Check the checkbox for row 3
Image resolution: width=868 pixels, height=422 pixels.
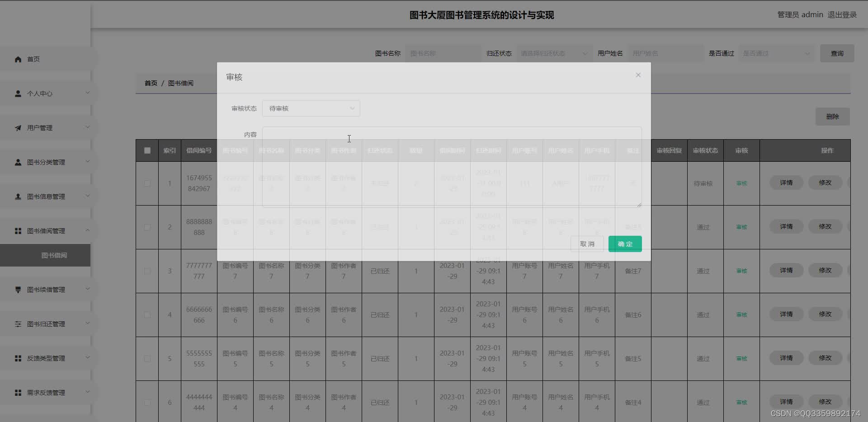pyautogui.click(x=147, y=271)
